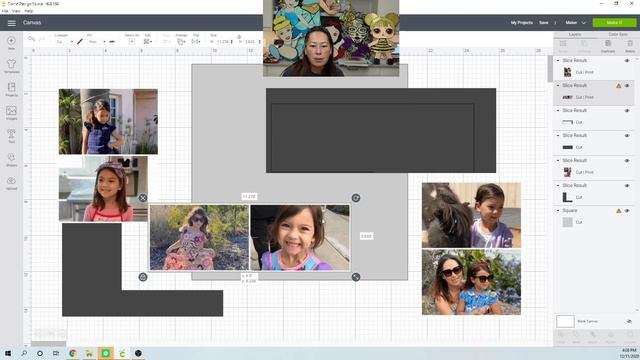The image size is (640, 360).
Task: Click the Redo arrow
Action: point(42,39)
